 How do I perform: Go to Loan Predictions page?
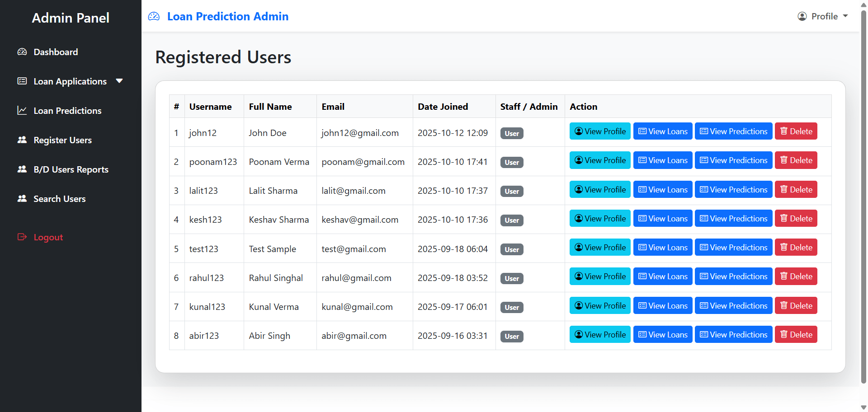click(67, 111)
